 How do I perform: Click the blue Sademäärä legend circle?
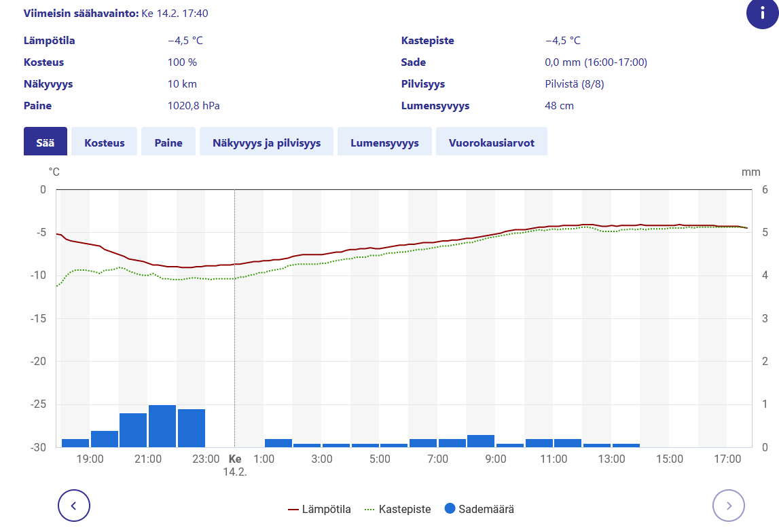pyautogui.click(x=450, y=509)
